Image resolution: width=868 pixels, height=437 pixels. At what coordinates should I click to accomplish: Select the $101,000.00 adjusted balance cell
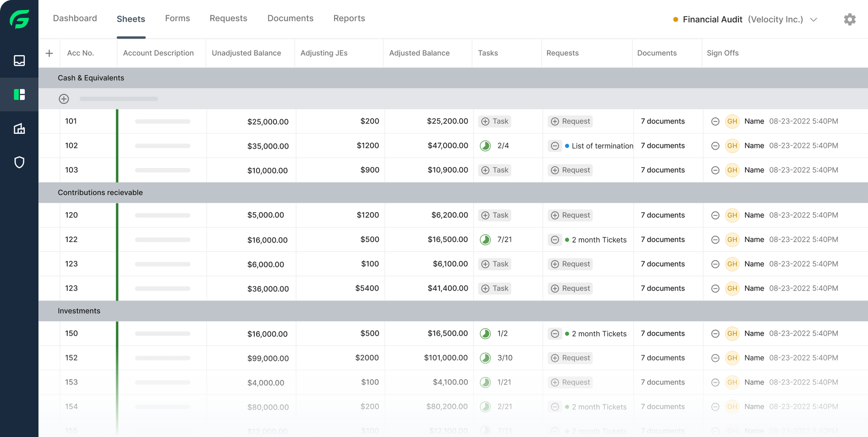446,358
